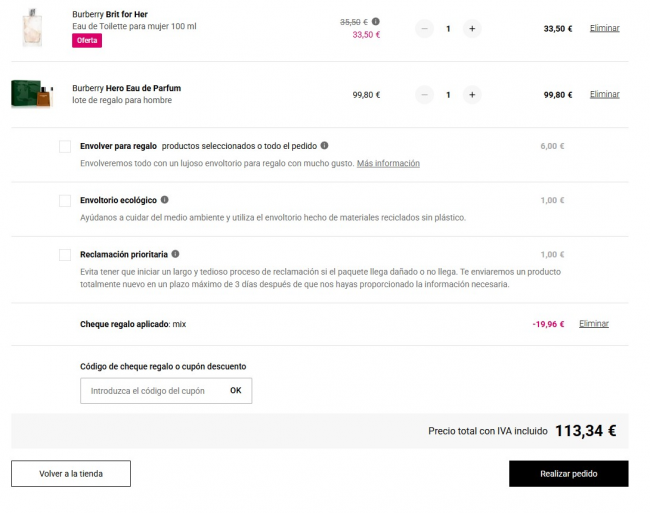Tick the Envoltorio ecológico checkbox
650x513 pixels.
tap(65, 200)
